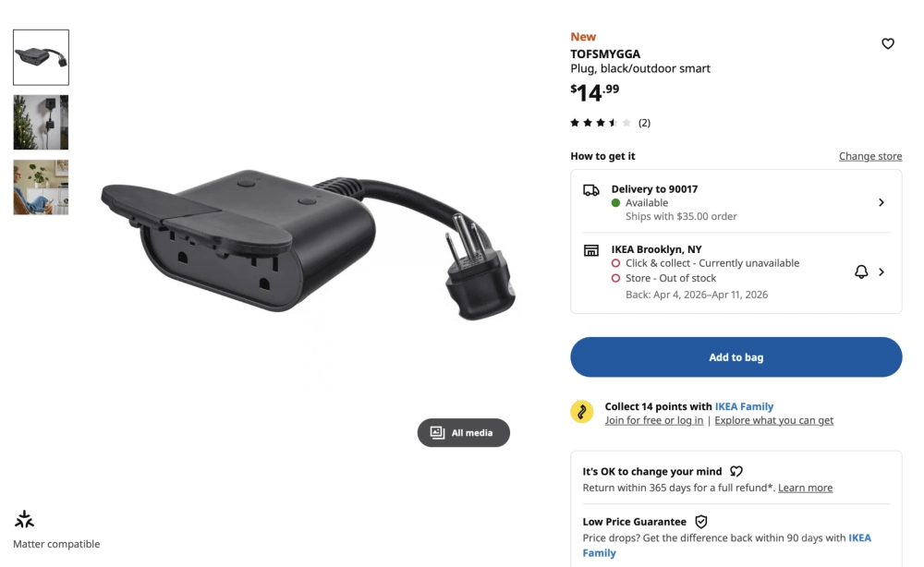Open Join for free or log in
Image resolution: width=924 pixels, height=567 pixels.
coord(654,420)
